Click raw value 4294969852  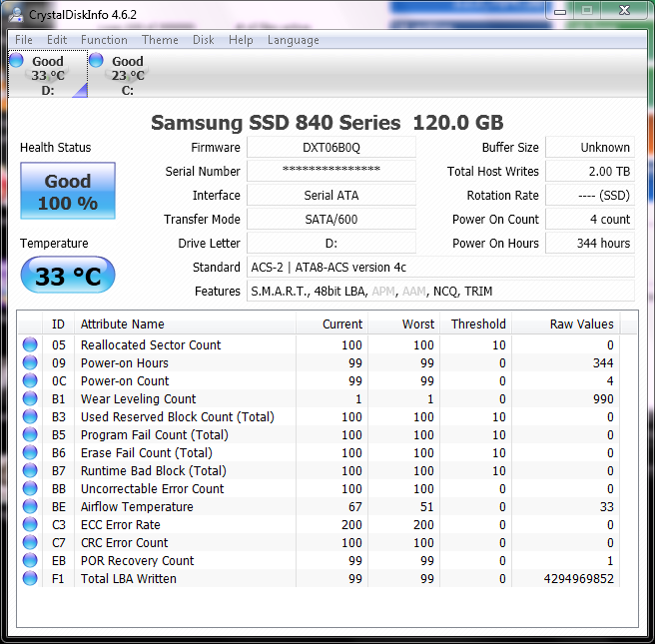578,578
